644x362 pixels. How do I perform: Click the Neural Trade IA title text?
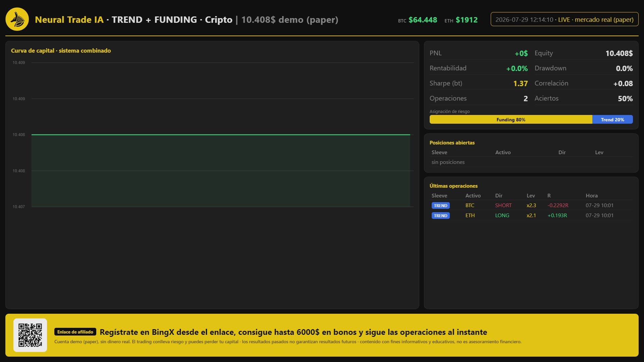(x=69, y=20)
